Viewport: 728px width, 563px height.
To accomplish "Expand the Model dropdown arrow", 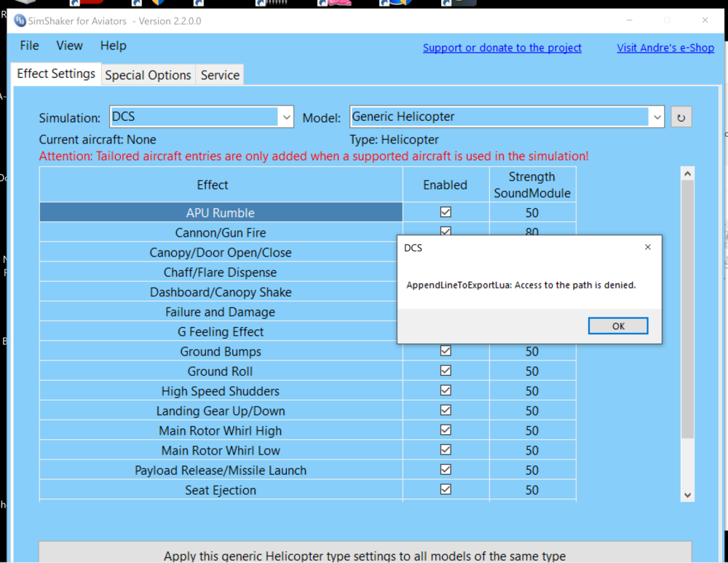I will pyautogui.click(x=657, y=117).
